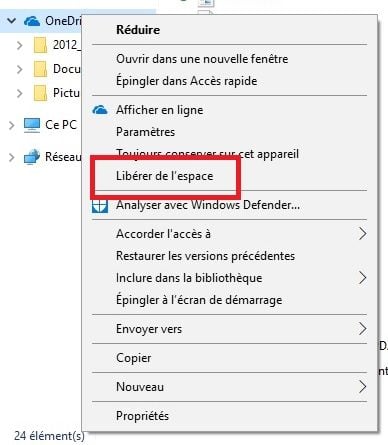Select Inclure dans la bibliothèque
Viewport: 388px width, 445px height.
pos(189,278)
